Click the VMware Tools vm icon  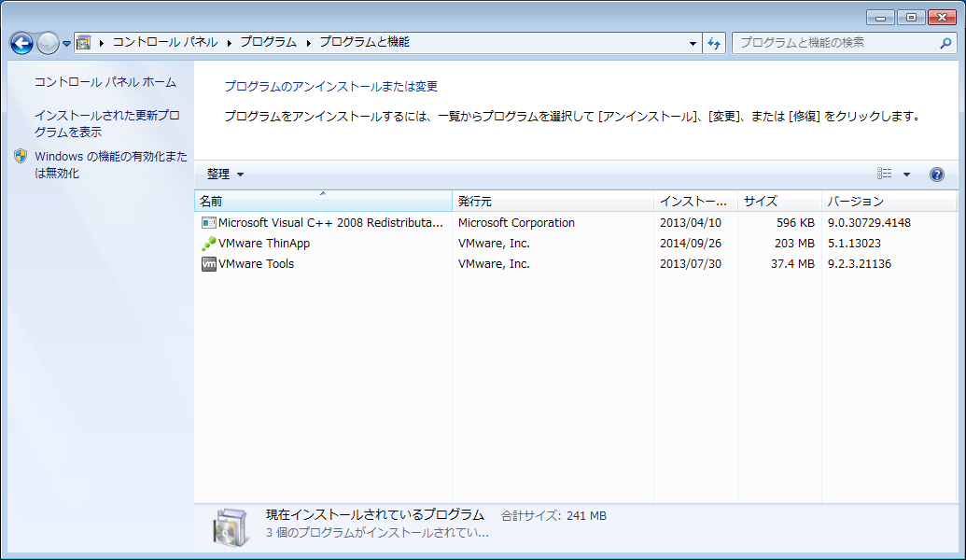209,264
